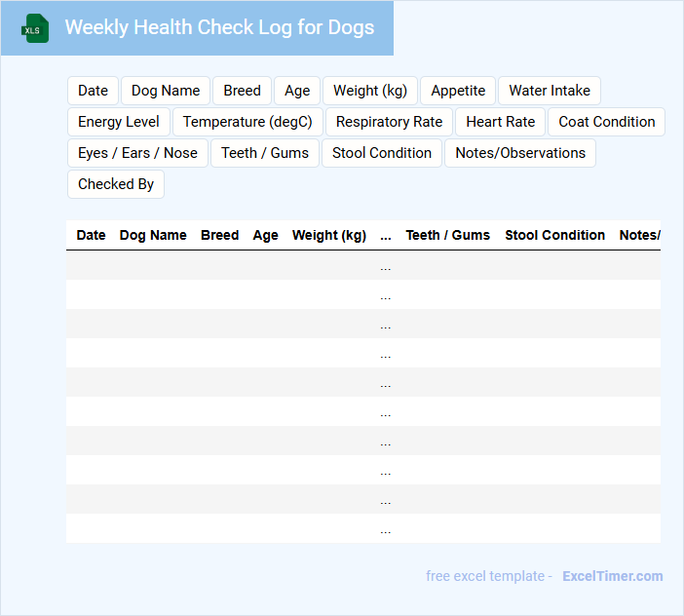Click the Dog Name column header in table

point(153,235)
